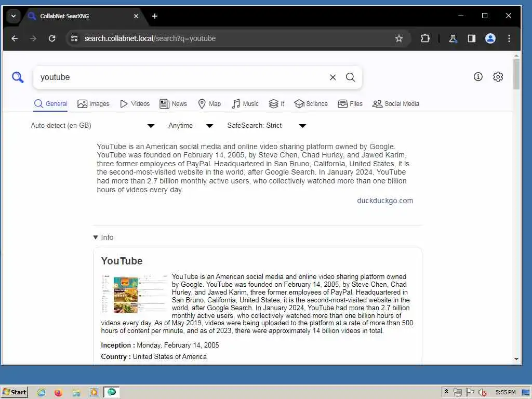Open the SafeSearch: Strict dropdown
532x399 pixels.
pos(267,126)
